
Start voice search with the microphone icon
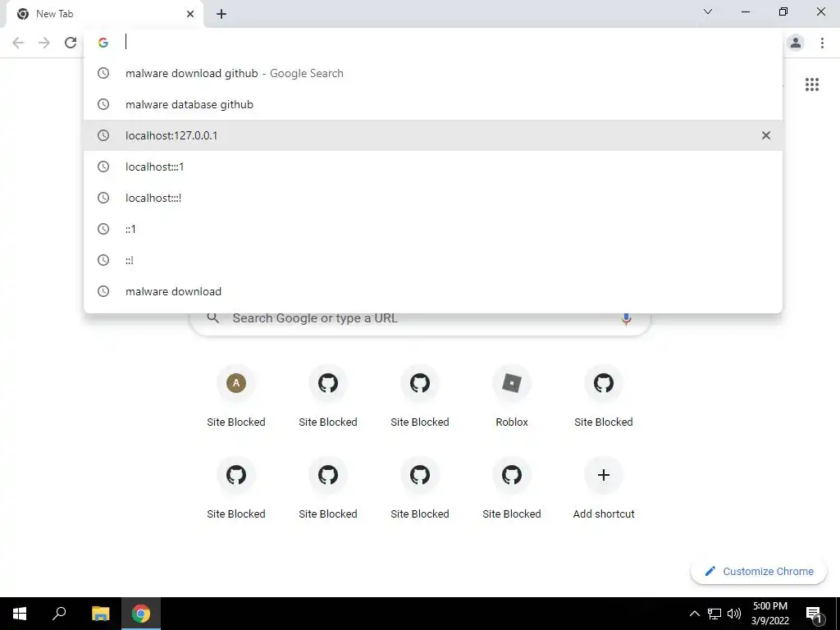click(626, 319)
